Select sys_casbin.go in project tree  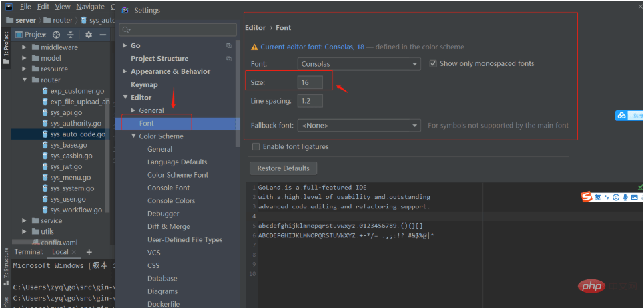click(x=71, y=156)
